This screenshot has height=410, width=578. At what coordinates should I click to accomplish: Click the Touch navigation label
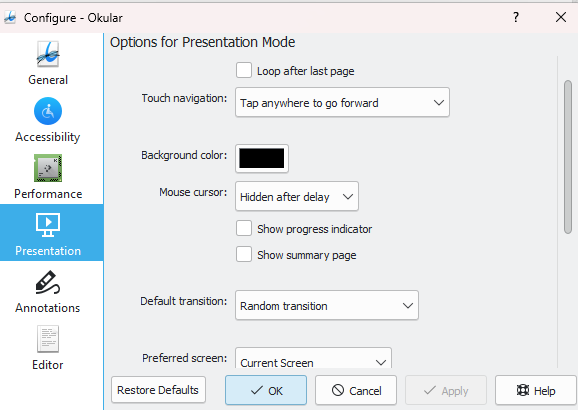[x=184, y=98]
